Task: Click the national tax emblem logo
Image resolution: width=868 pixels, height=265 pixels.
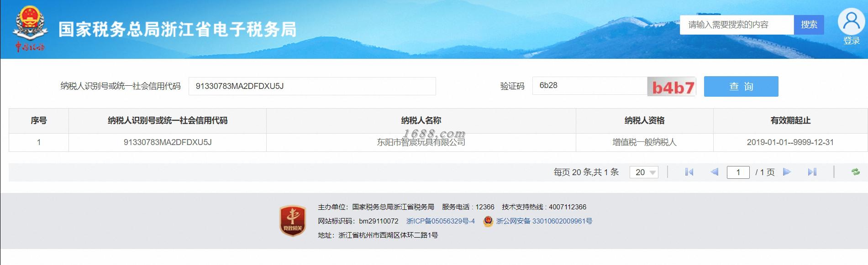Action: [x=30, y=28]
